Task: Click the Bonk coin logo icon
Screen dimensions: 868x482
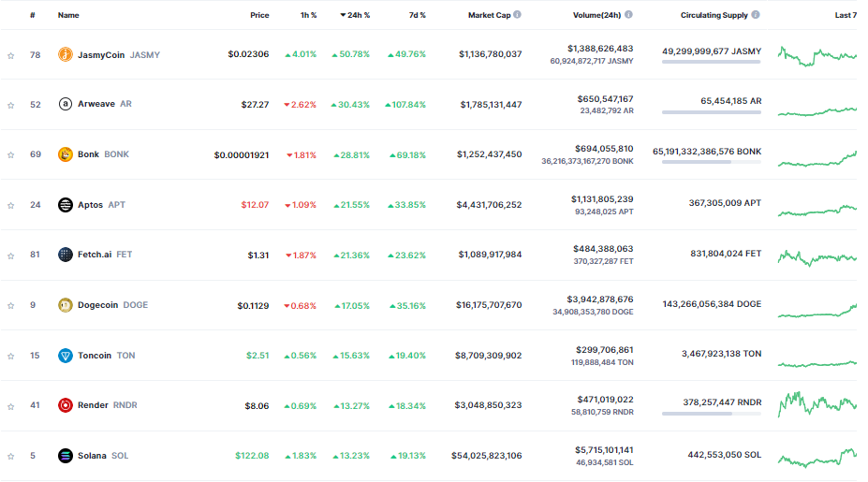Action: [x=66, y=153]
